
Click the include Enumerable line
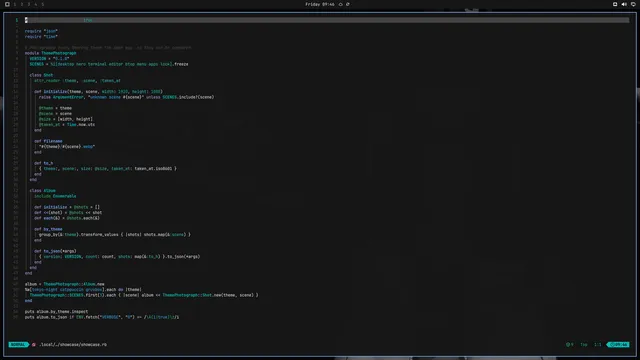point(55,196)
